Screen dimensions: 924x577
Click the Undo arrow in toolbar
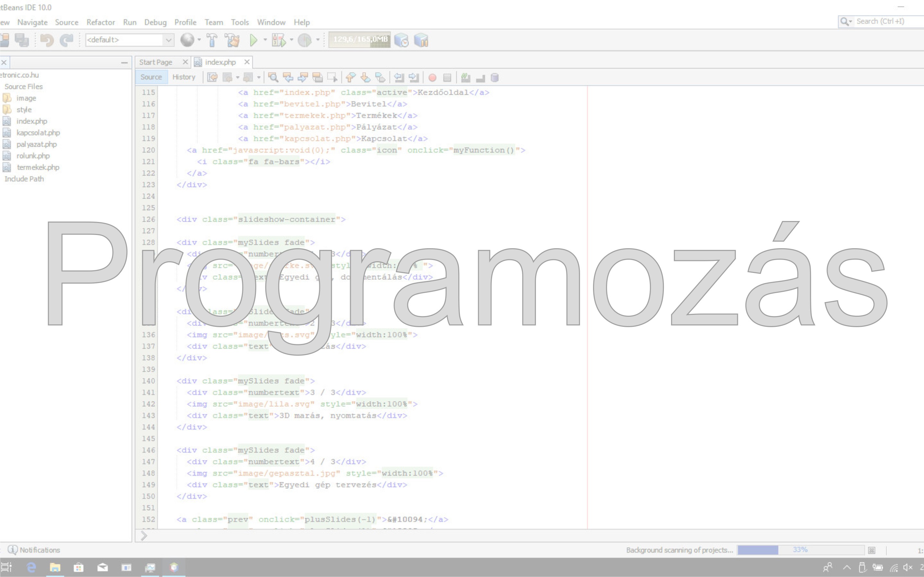47,40
